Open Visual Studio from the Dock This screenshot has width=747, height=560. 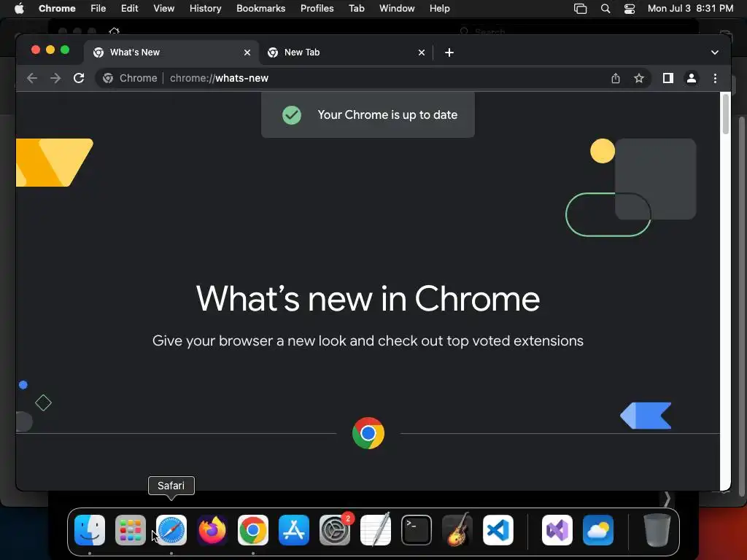(557, 530)
